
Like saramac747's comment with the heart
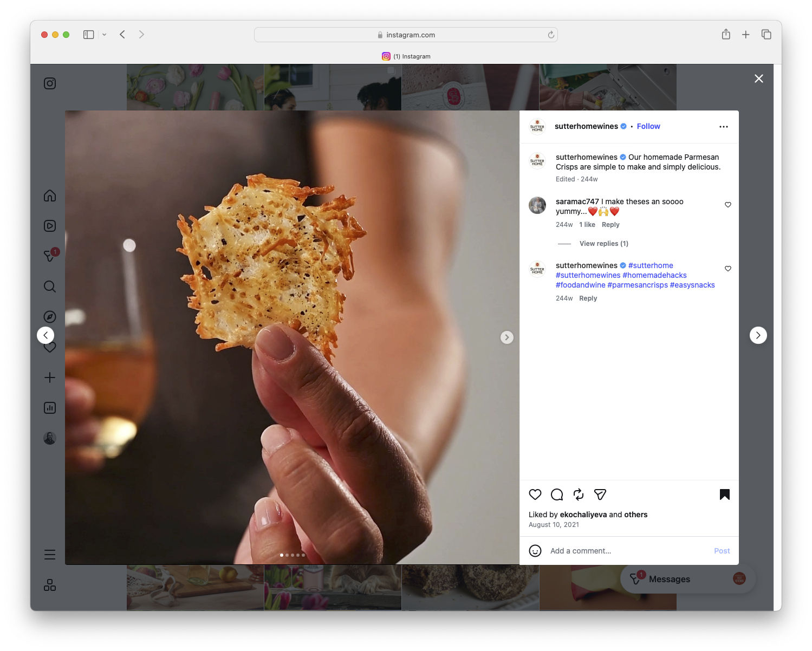(727, 205)
